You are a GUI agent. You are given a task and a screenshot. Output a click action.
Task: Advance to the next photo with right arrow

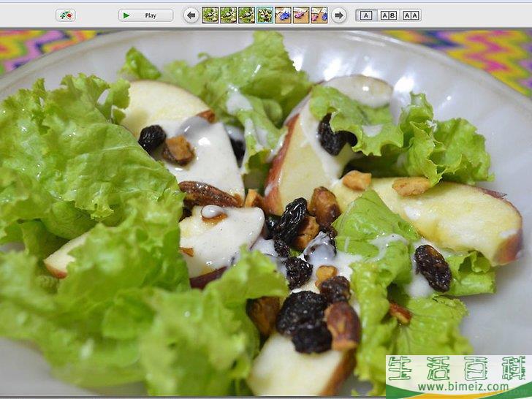pyautogui.click(x=338, y=15)
